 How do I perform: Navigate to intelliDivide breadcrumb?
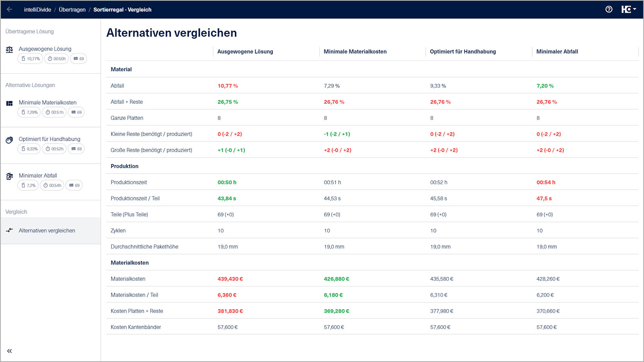tap(37, 10)
